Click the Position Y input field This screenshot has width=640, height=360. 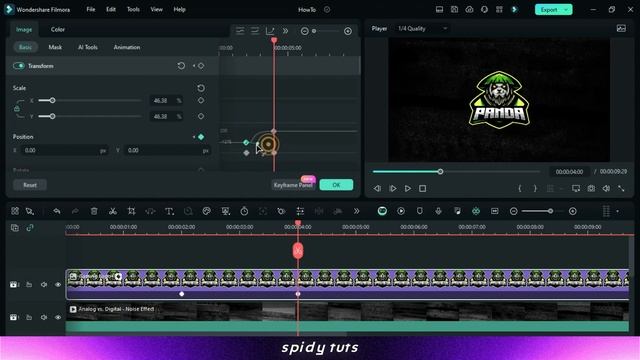coord(167,150)
